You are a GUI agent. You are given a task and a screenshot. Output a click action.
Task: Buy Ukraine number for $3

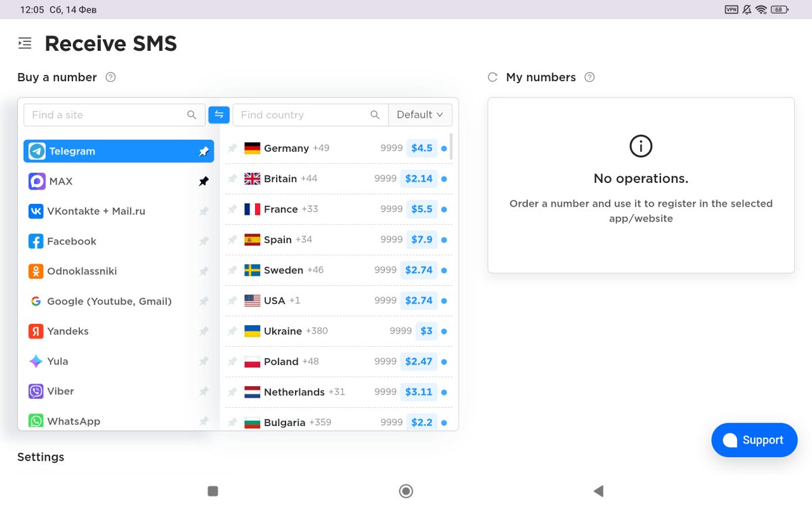[426, 331]
